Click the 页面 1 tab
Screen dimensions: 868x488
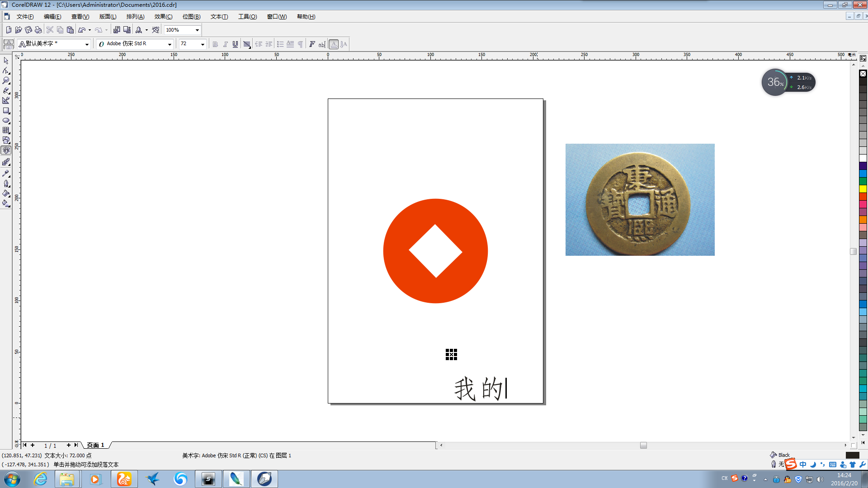tap(96, 445)
